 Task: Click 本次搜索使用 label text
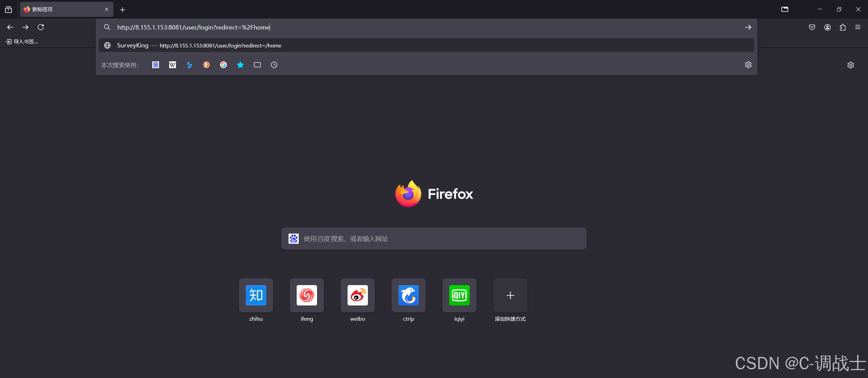tap(120, 65)
